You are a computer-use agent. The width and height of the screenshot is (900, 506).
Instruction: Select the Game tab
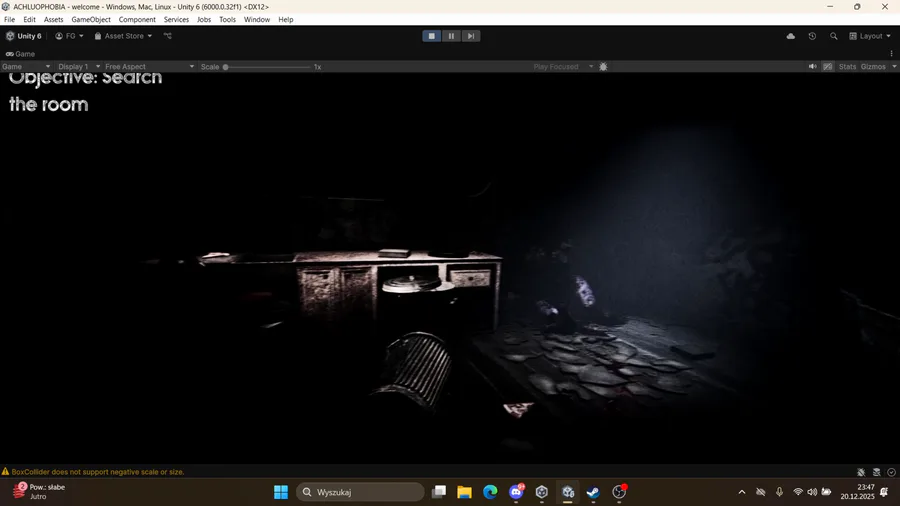(x=21, y=54)
